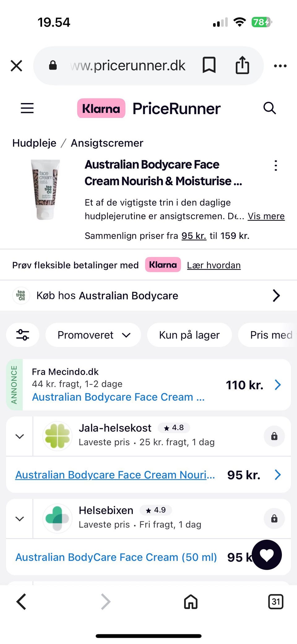Go to Ansigtscremer breadcrumb category

pos(107,143)
